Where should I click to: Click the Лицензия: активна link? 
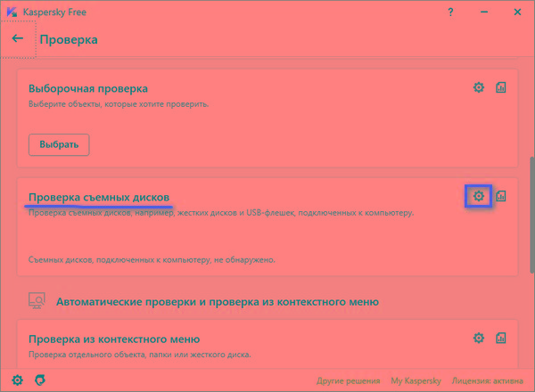coord(487,380)
